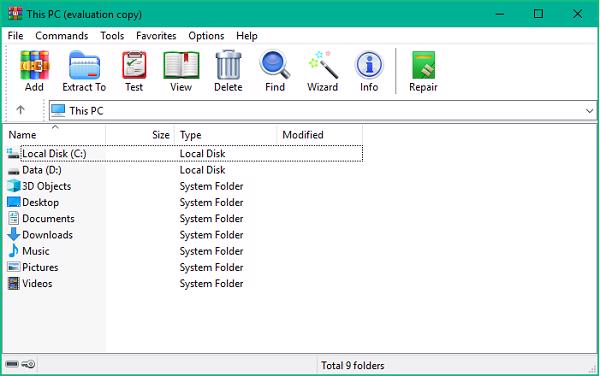Click the Documents page icon
This screenshot has height=376, width=600.
point(13,218)
